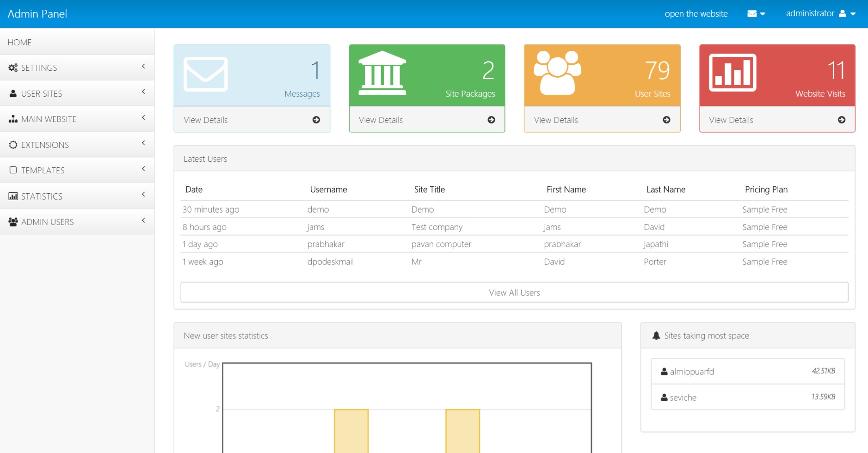Expand the USER SITES menu chevron

[143, 92]
